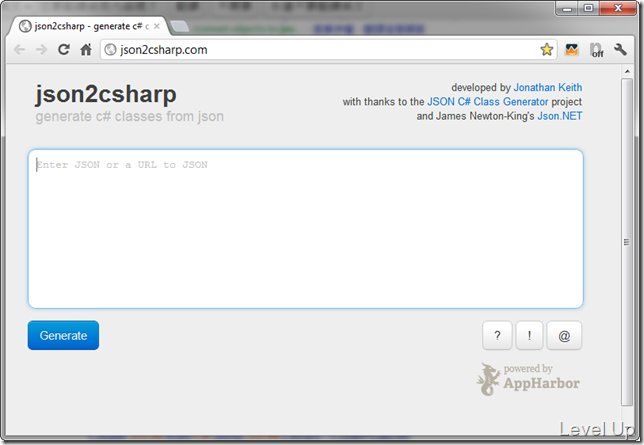Click the @ contact button
644x445 pixels.
[x=564, y=336]
